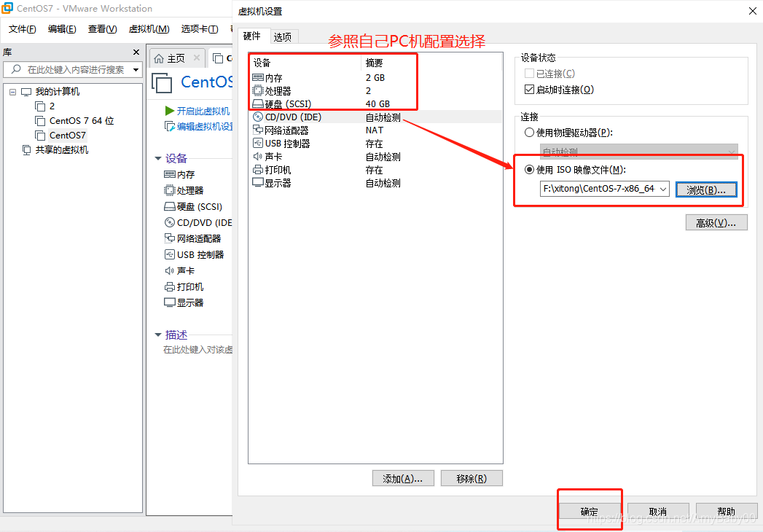
Task: Click the sound card speaker icon in dialog
Action: click(x=258, y=157)
